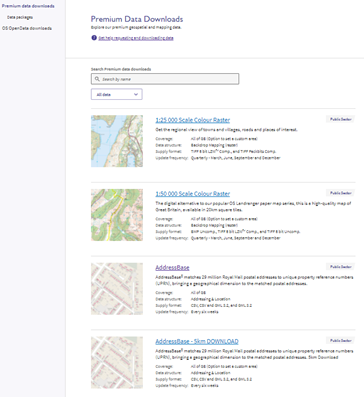This screenshot has width=364, height=397.
Task: Click the 1:50 000 raster map thumbnail
Action: (117, 215)
